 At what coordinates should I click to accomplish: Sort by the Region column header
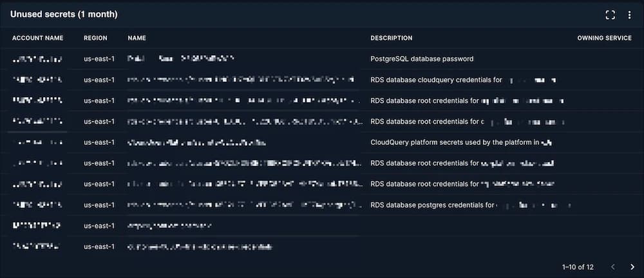pyautogui.click(x=95, y=38)
